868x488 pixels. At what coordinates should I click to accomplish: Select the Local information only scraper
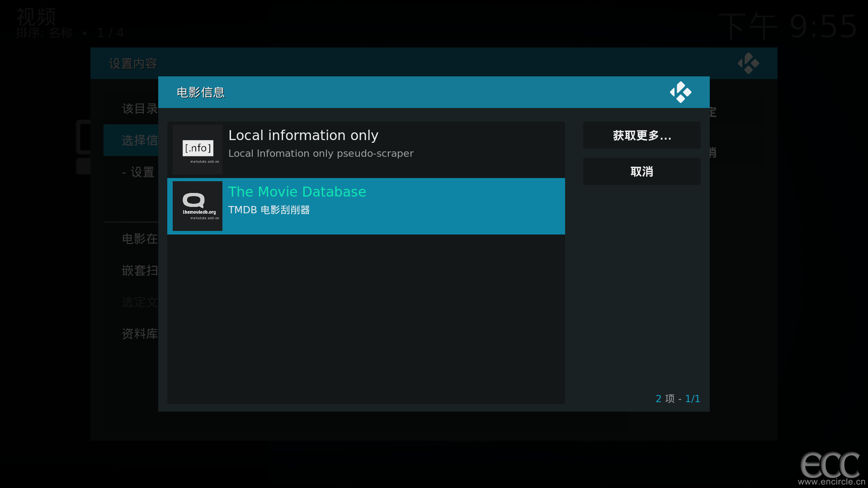tap(366, 150)
